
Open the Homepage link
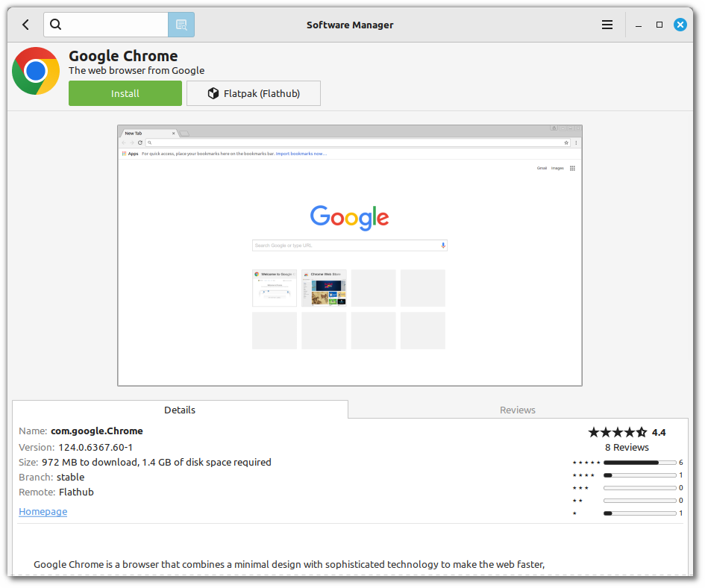tap(43, 511)
